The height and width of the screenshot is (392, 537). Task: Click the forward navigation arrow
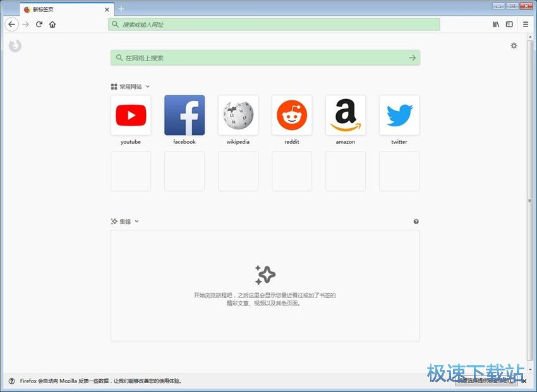click(26, 24)
